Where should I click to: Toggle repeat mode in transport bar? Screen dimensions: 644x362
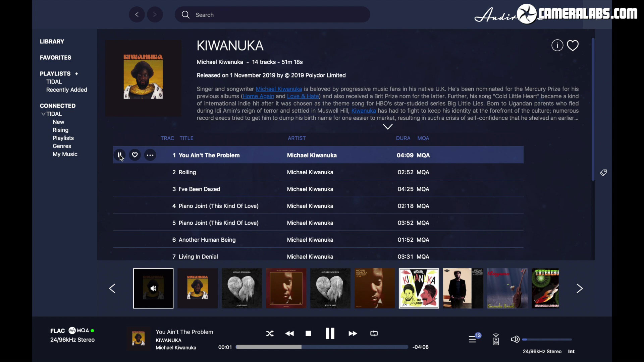tap(374, 334)
